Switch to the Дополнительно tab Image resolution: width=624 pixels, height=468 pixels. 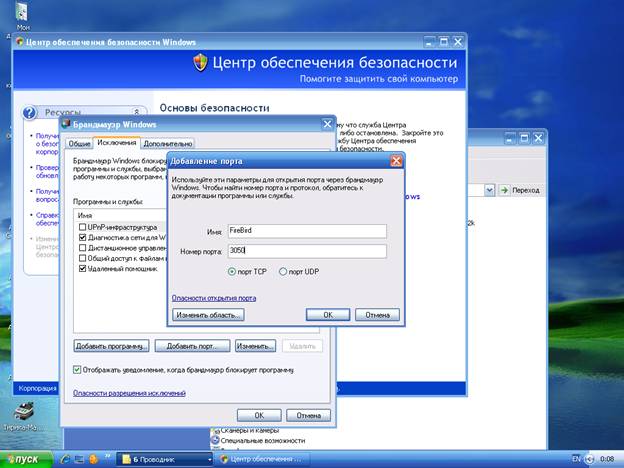pos(168,144)
